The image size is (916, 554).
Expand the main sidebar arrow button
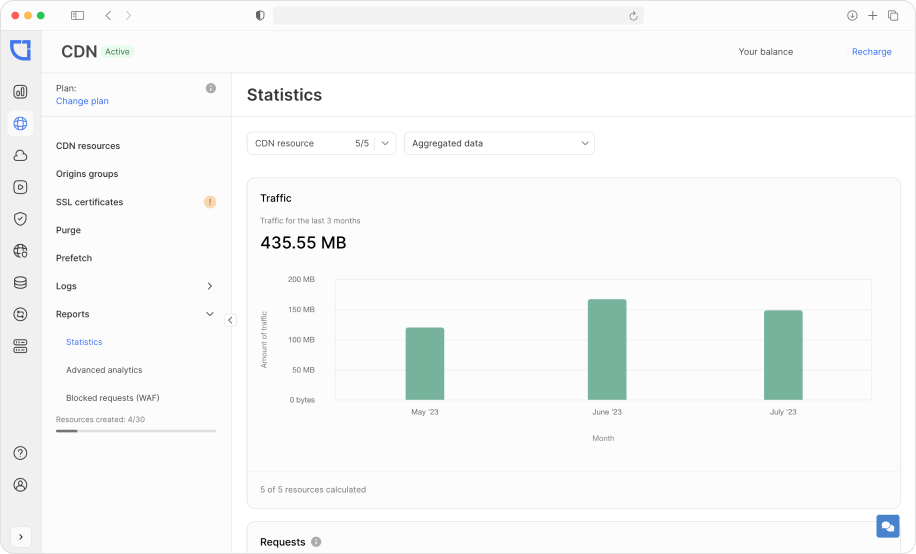(21, 536)
